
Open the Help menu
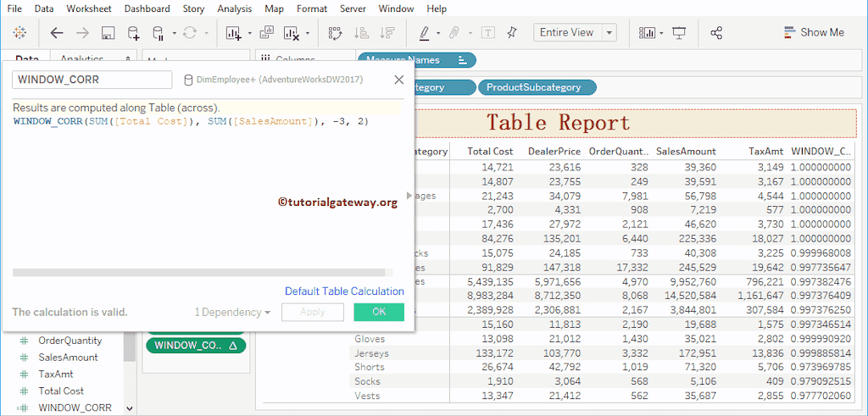click(x=437, y=8)
